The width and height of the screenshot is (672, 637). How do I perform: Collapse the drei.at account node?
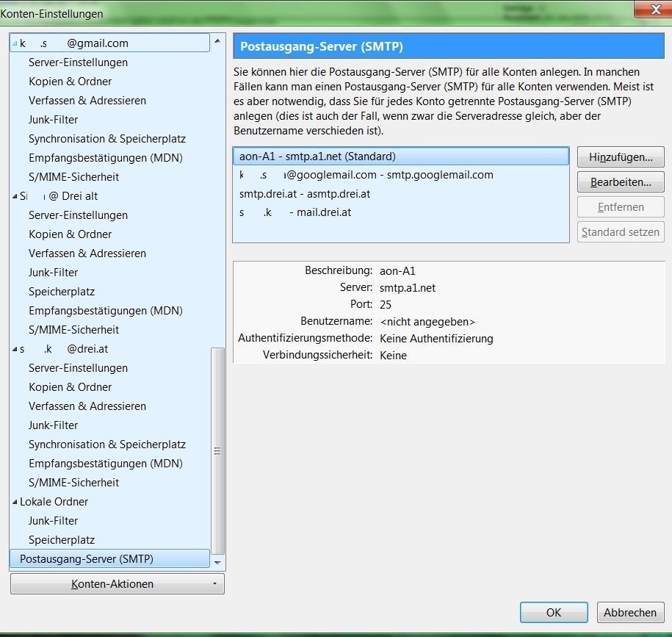point(15,350)
